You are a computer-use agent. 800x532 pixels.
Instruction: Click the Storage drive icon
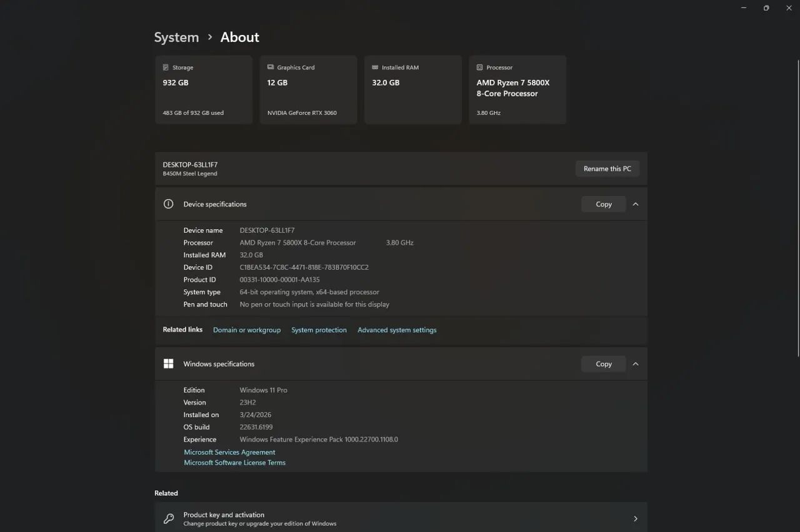[x=166, y=67]
